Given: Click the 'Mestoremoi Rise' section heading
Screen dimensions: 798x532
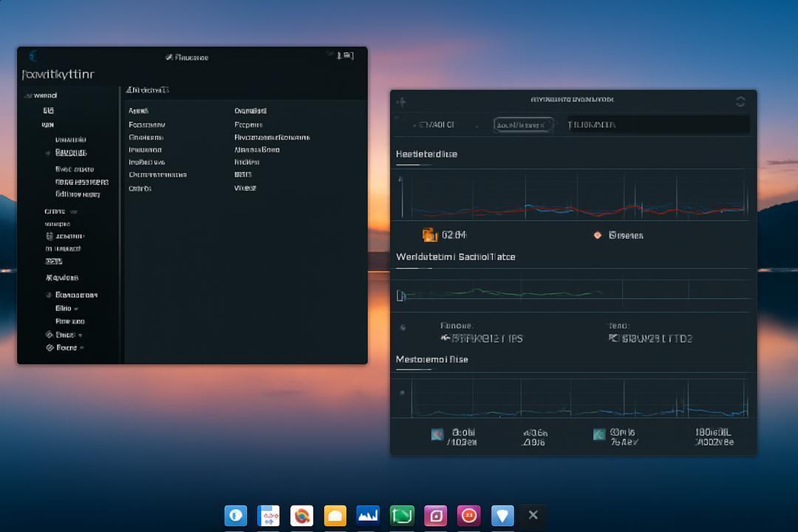Looking at the screenshot, I should click(432, 359).
